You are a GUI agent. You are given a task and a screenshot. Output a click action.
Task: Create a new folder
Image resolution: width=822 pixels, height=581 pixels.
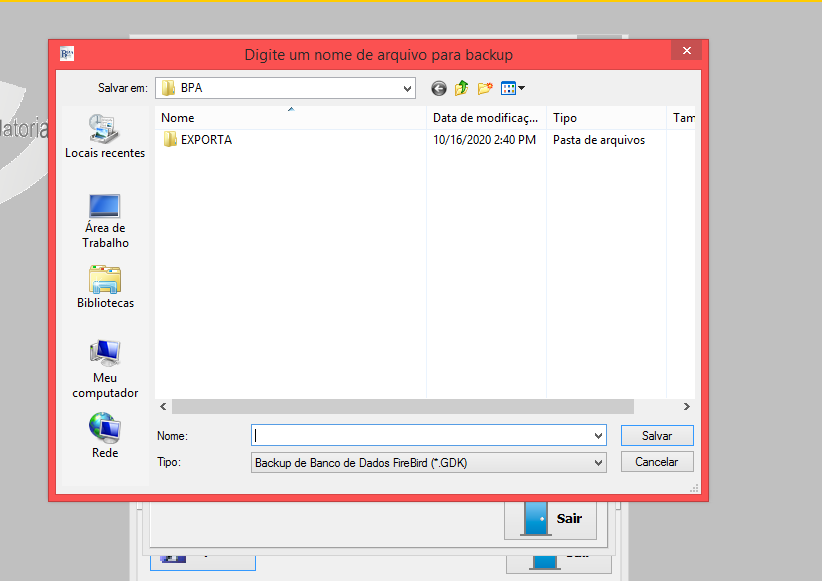[x=485, y=88]
